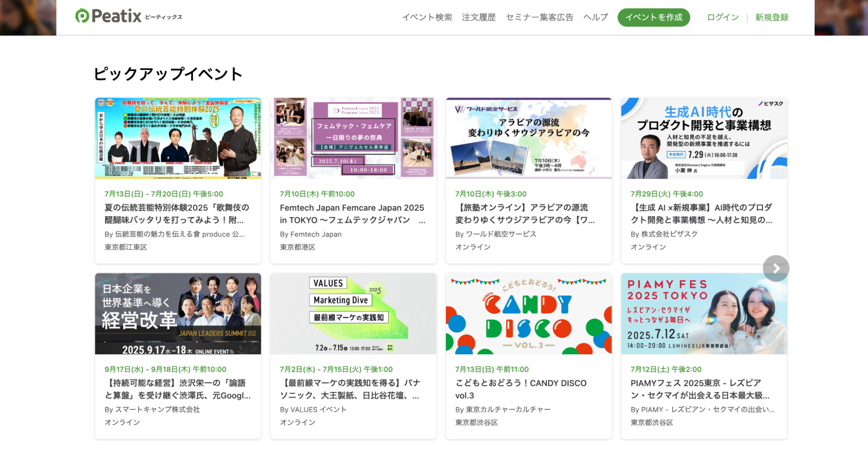Open the Femtech Japan event banner image
This screenshot has width=868, height=469.
353,138
